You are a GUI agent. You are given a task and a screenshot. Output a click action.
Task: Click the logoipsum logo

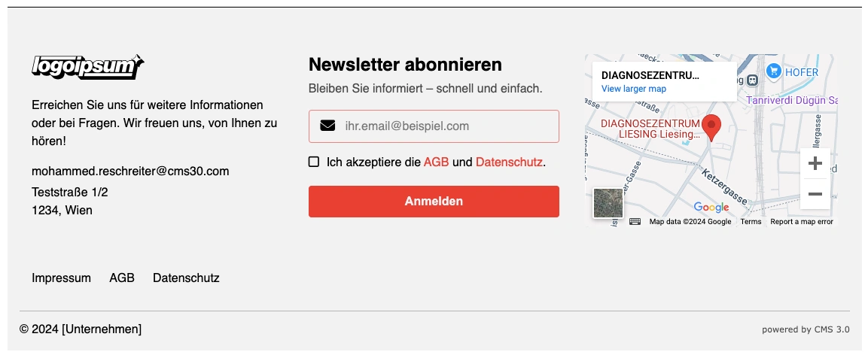click(x=87, y=67)
